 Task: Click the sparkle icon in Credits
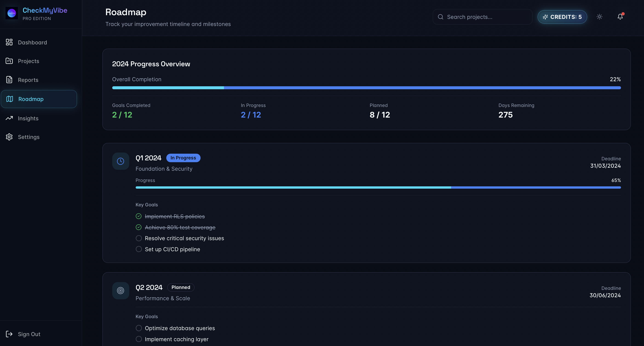tap(545, 17)
